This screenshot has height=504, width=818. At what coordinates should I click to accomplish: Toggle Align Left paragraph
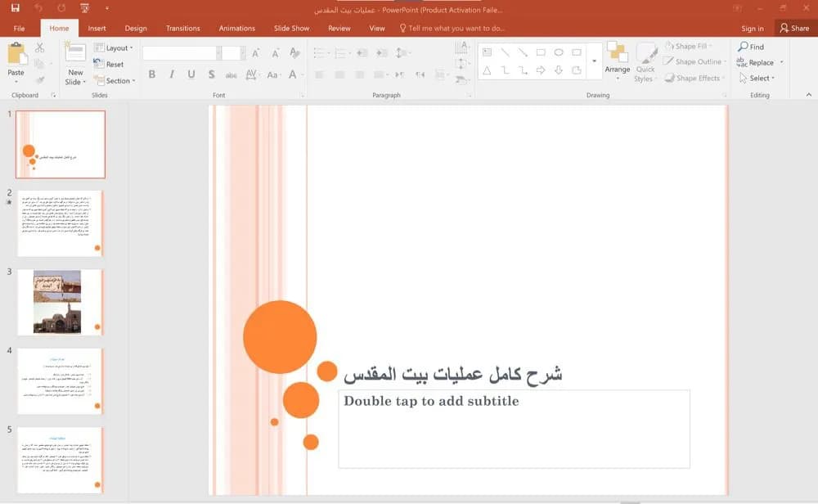(319, 74)
